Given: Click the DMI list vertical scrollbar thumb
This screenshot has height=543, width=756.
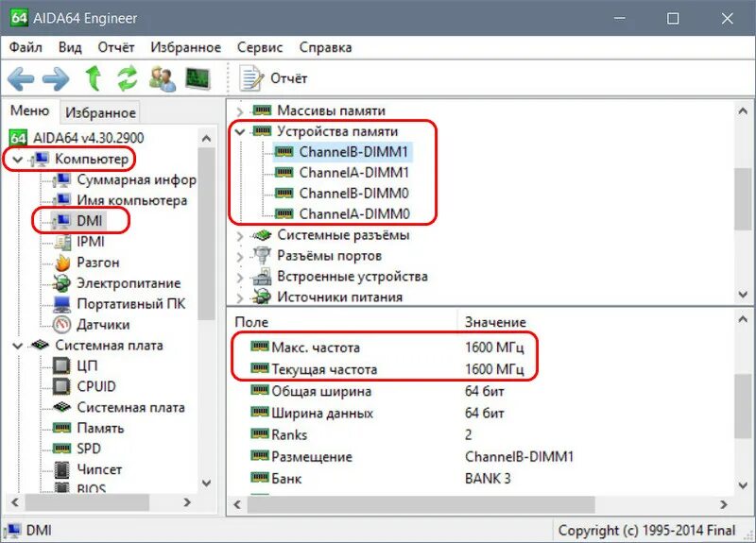Looking at the screenshot, I should click(x=743, y=198).
